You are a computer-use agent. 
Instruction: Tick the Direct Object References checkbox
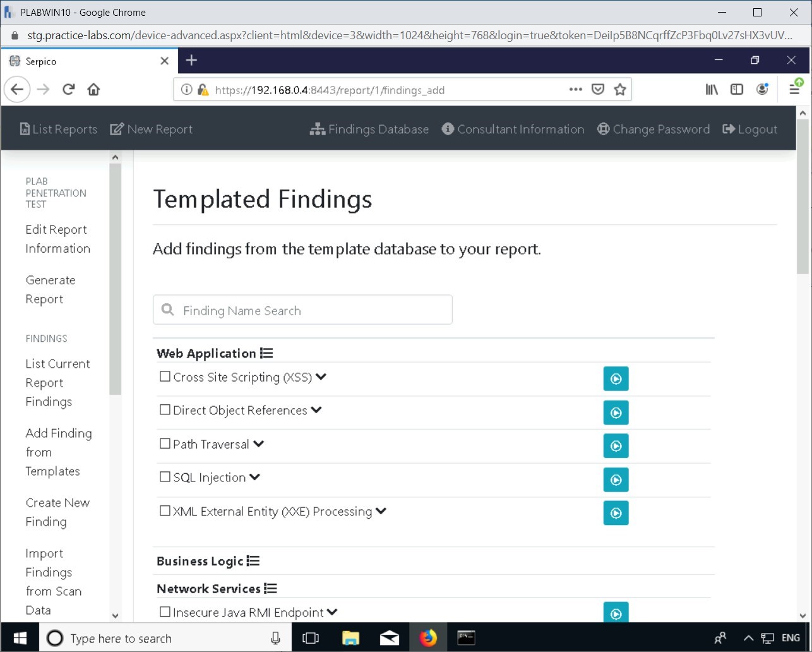[165, 410]
